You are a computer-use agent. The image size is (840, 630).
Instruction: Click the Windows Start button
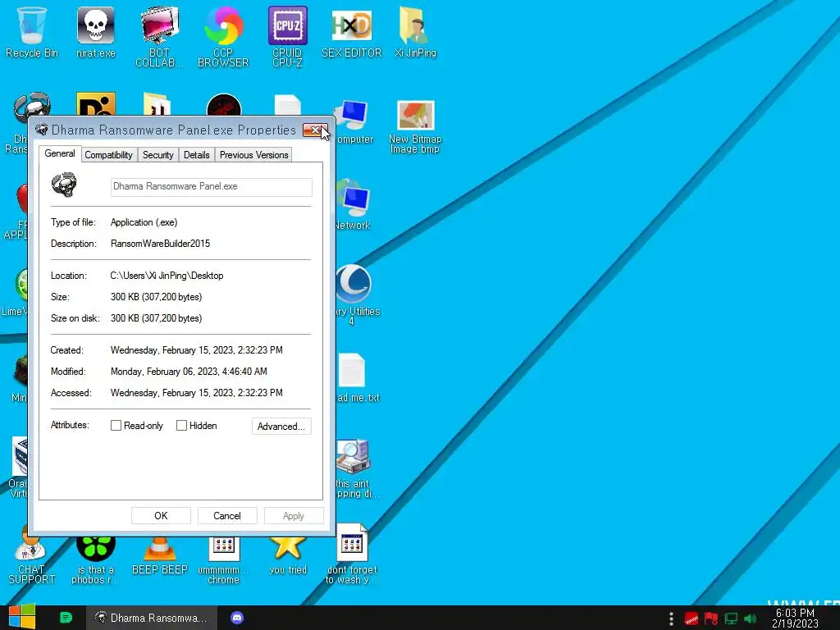(x=21, y=618)
